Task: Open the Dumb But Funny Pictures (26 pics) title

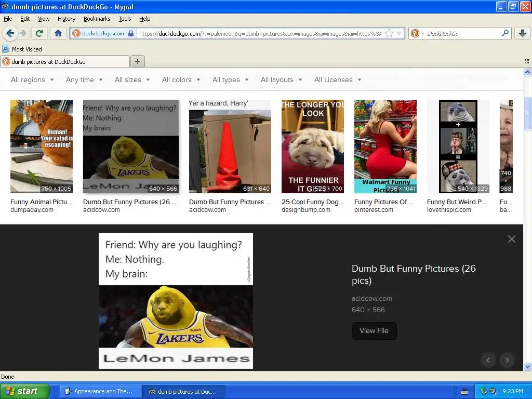Action: click(414, 274)
